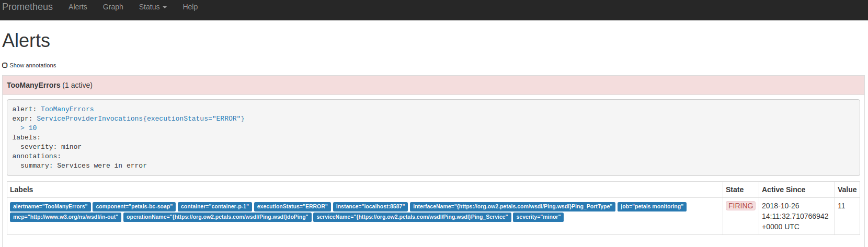
Task: Go to the Graph page
Action: [x=113, y=7]
